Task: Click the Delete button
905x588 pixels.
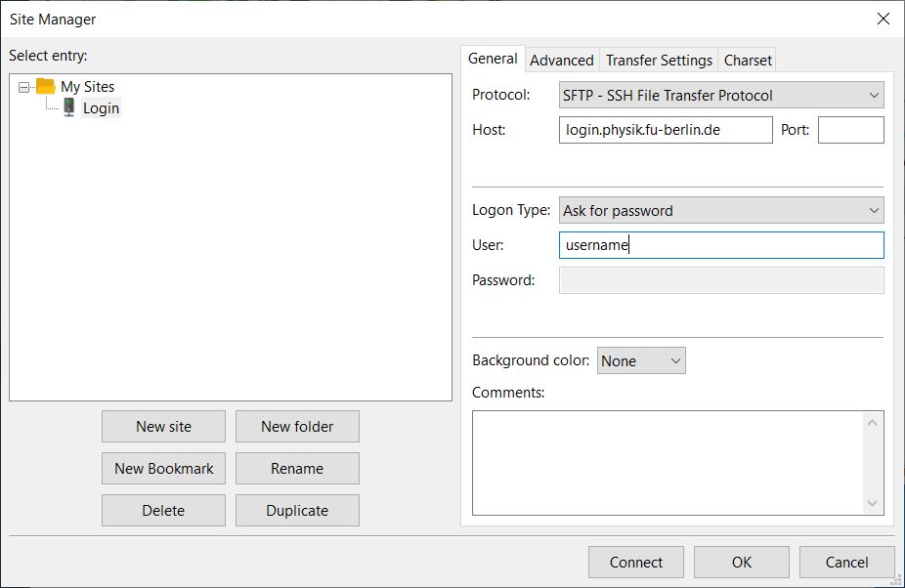Action: coord(163,510)
